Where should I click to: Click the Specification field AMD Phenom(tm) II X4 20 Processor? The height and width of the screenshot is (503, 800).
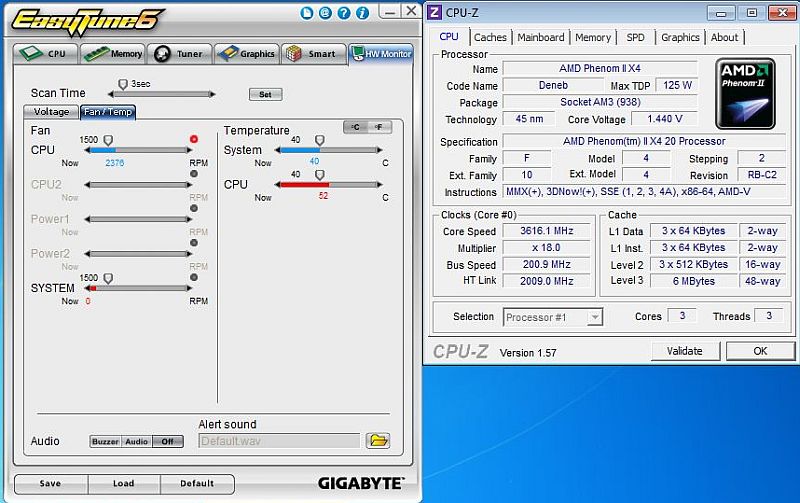(x=644, y=141)
